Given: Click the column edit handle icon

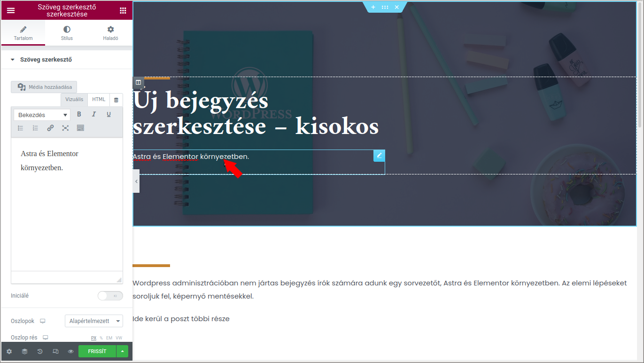Looking at the screenshot, I should pos(138,82).
